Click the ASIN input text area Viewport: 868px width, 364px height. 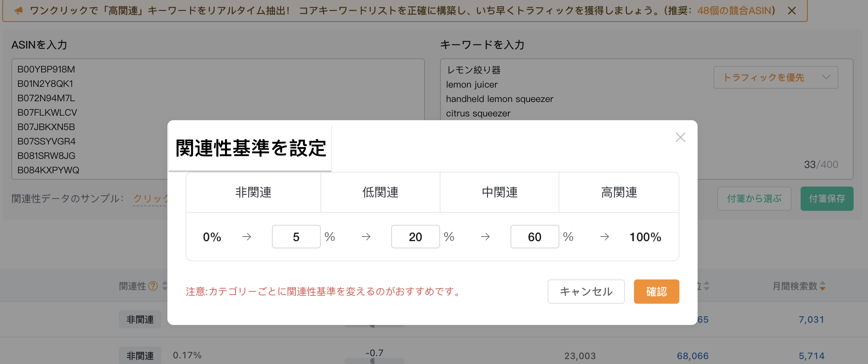pos(218,119)
